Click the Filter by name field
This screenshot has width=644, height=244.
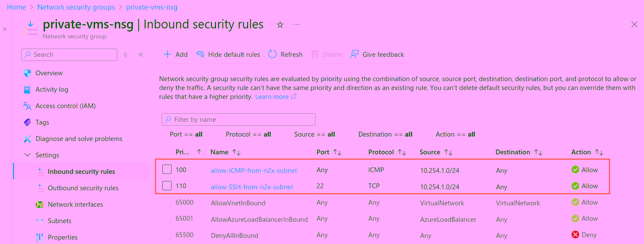pyautogui.click(x=238, y=119)
